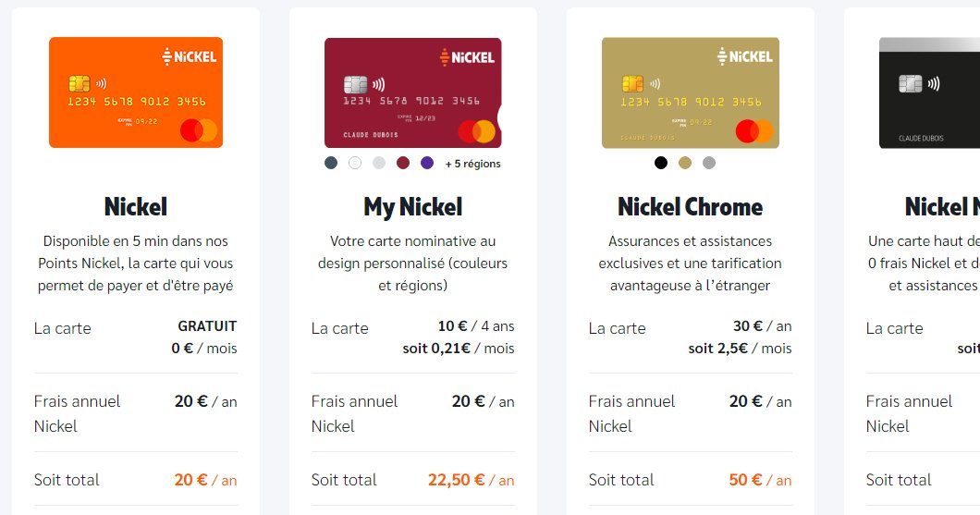Image resolution: width=980 pixels, height=515 pixels.
Task: Pick the purple color for My Nickel
Action: 427,163
